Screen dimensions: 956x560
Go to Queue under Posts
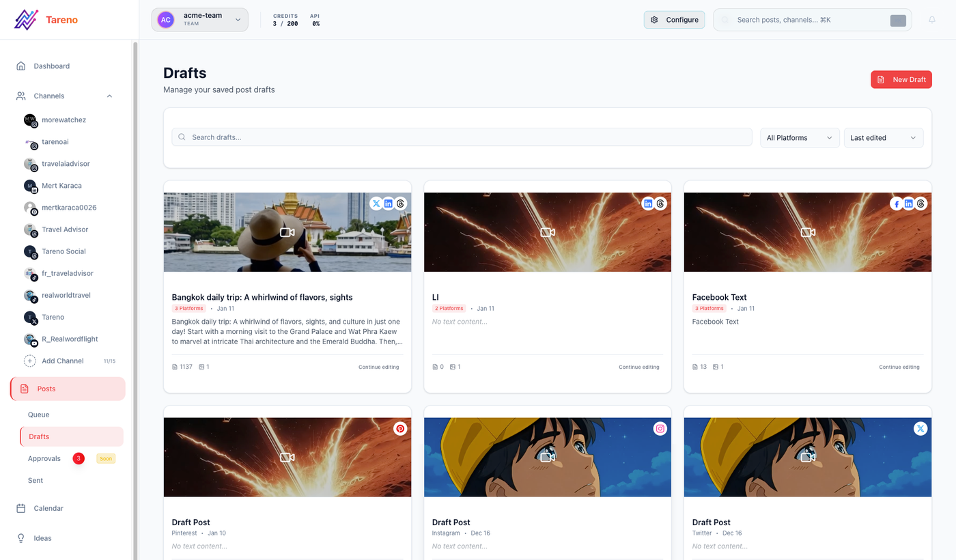coord(39,415)
